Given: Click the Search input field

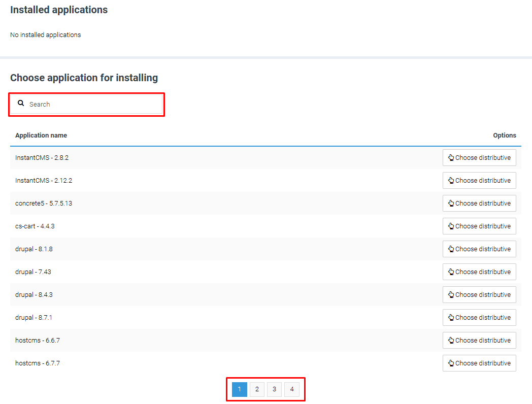Looking at the screenshot, I should [94, 104].
